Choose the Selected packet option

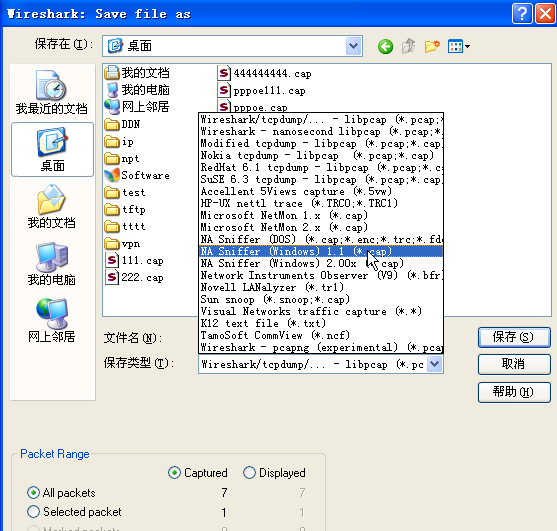pos(33,512)
